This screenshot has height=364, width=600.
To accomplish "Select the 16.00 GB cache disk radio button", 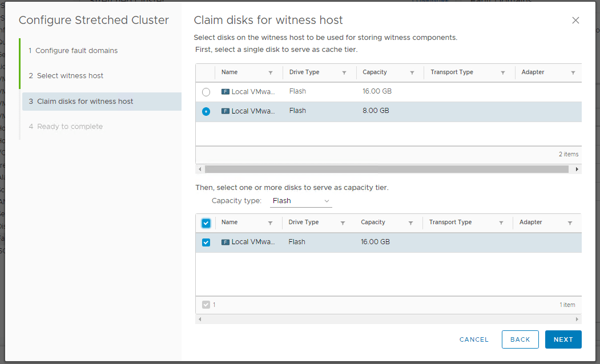I will (206, 92).
